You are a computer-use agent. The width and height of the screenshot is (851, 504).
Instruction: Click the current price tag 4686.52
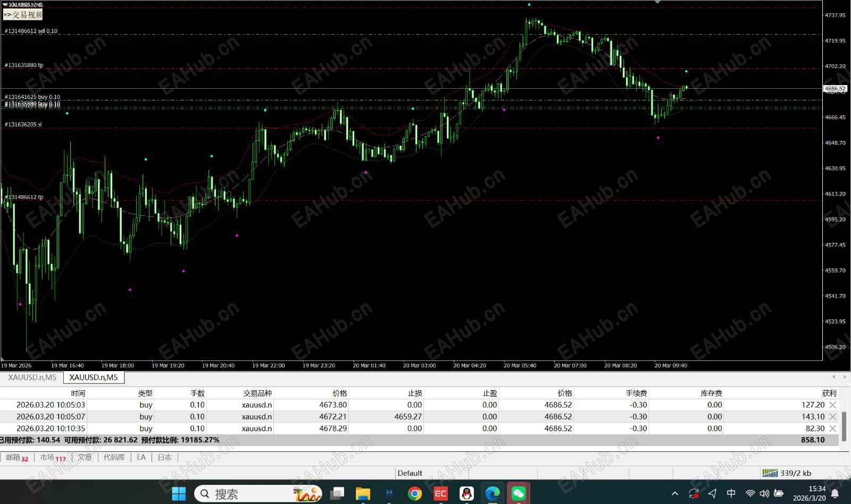point(835,89)
